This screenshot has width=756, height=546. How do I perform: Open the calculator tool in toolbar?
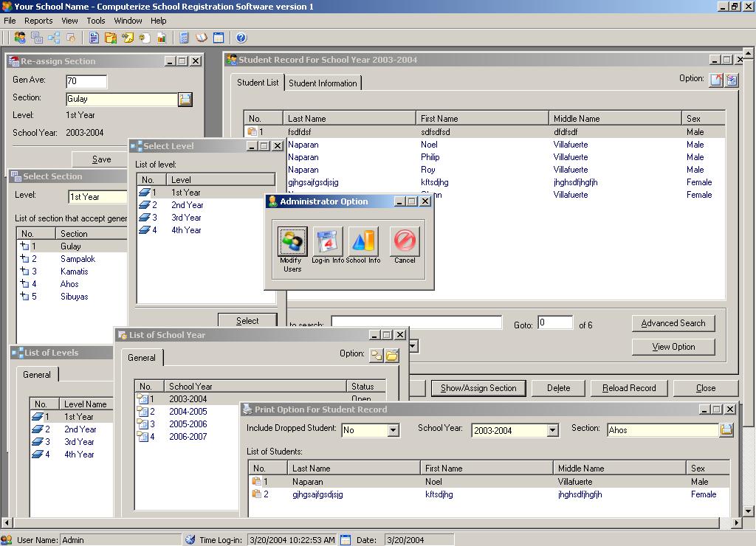point(184,38)
